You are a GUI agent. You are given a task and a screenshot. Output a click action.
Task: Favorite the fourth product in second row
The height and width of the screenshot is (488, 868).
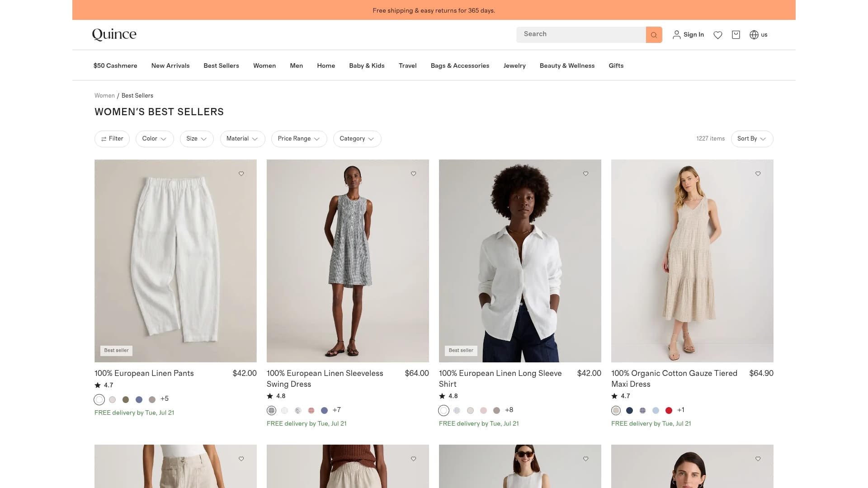point(758,459)
